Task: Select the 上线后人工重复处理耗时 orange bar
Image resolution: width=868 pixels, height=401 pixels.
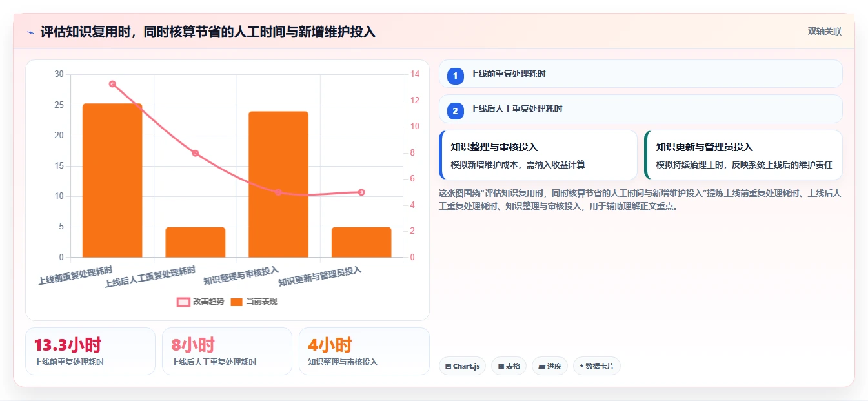Action: pos(196,242)
